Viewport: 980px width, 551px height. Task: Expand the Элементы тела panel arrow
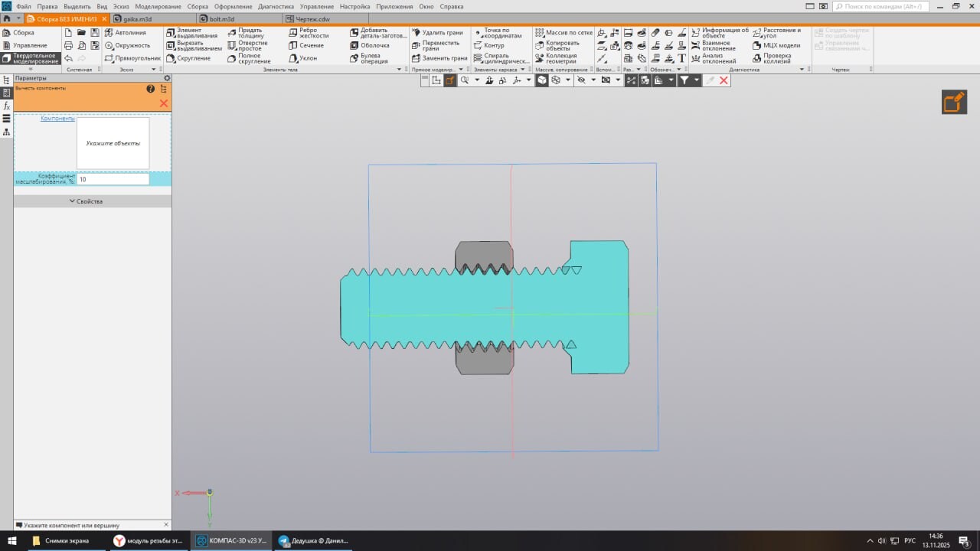(399, 70)
